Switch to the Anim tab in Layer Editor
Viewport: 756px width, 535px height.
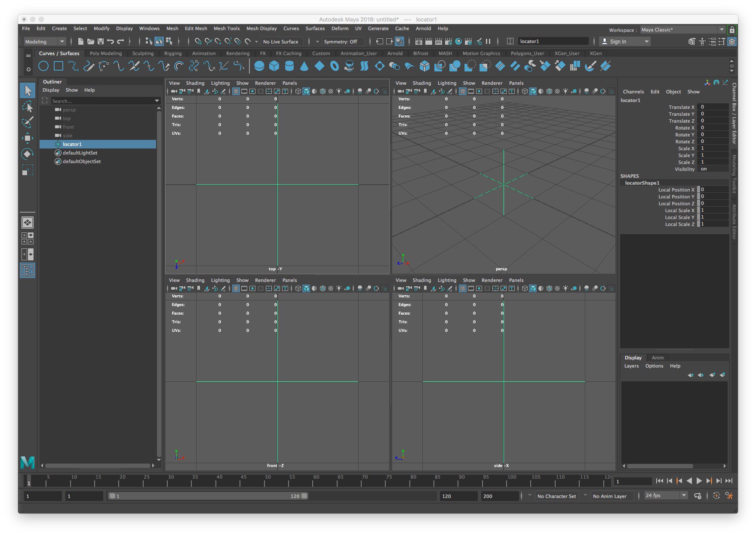(658, 358)
